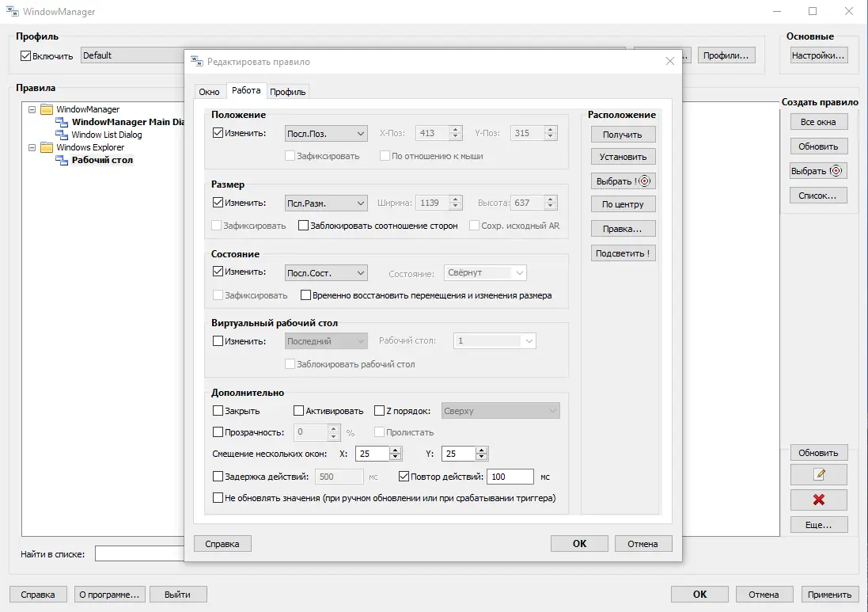Viewport: 868px width, 612px height.
Task: Click the target icon in the dialog's Выбрать button
Action: (x=645, y=181)
